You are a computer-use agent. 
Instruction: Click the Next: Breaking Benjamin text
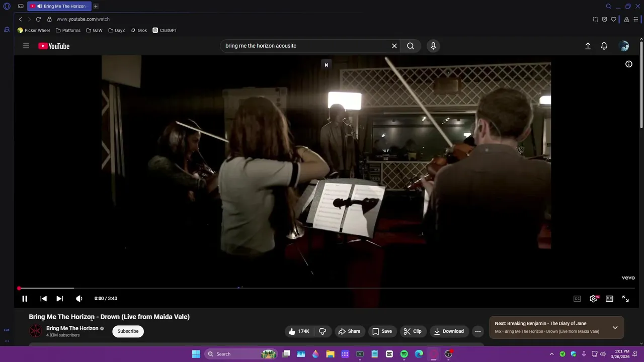pyautogui.click(x=540, y=323)
